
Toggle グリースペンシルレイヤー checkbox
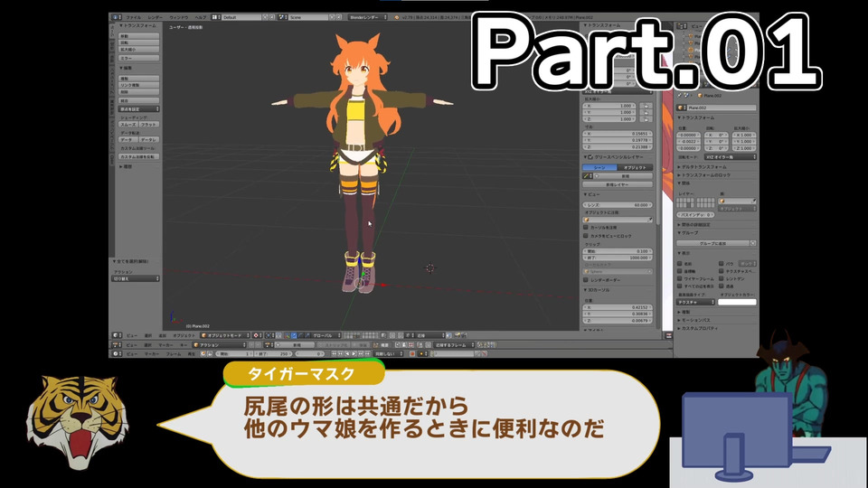coord(590,157)
